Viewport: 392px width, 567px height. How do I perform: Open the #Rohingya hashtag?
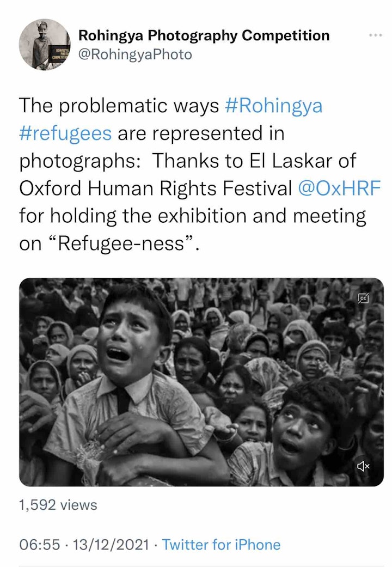tap(273, 106)
